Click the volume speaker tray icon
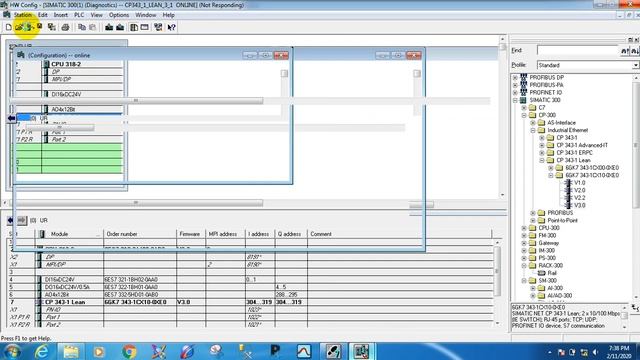Screen dimensions: 640x360 [x=596, y=352]
